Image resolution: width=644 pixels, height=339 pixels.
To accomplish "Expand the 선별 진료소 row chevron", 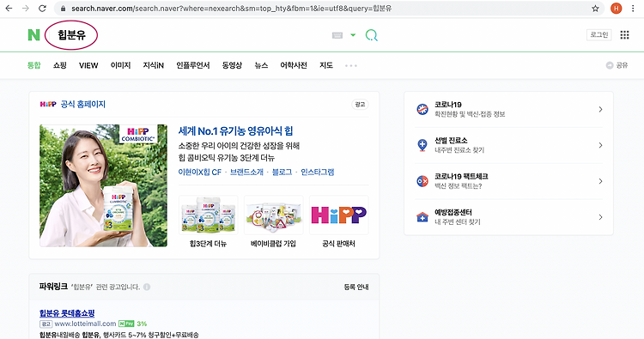I will click(600, 145).
